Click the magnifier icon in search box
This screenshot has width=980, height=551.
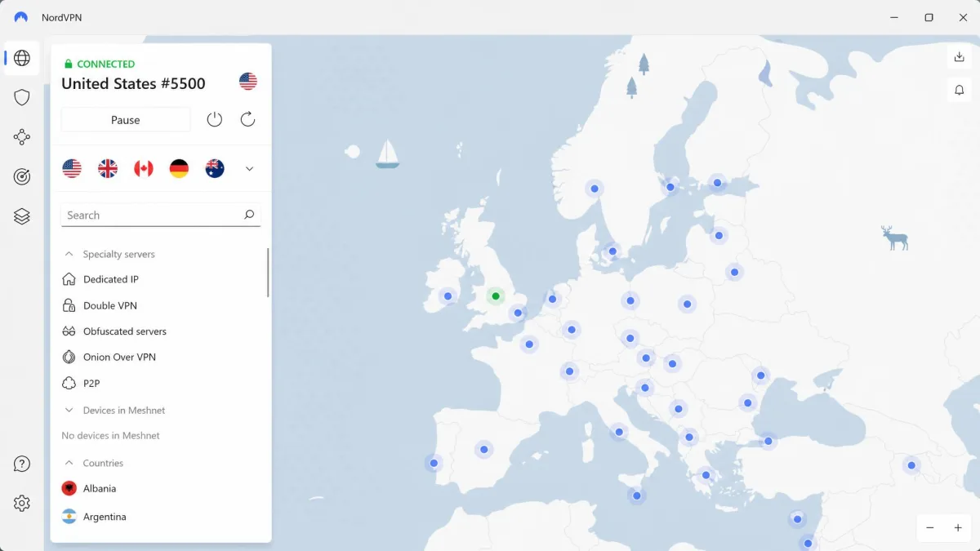[249, 215]
